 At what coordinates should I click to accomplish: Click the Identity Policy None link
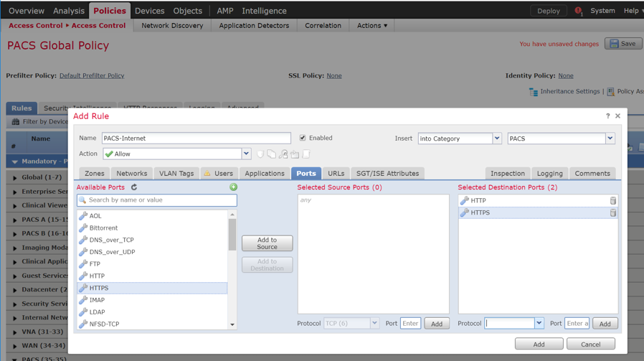click(566, 75)
